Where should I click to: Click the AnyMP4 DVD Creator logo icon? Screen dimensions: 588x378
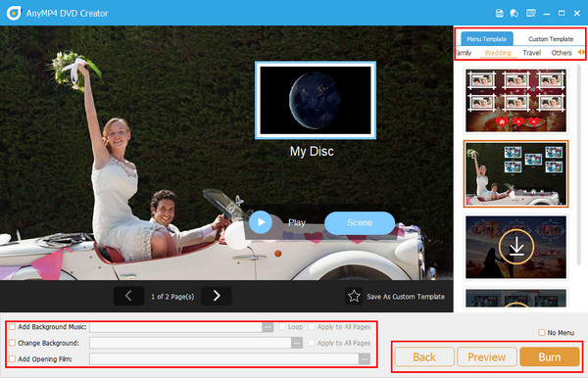14,13
